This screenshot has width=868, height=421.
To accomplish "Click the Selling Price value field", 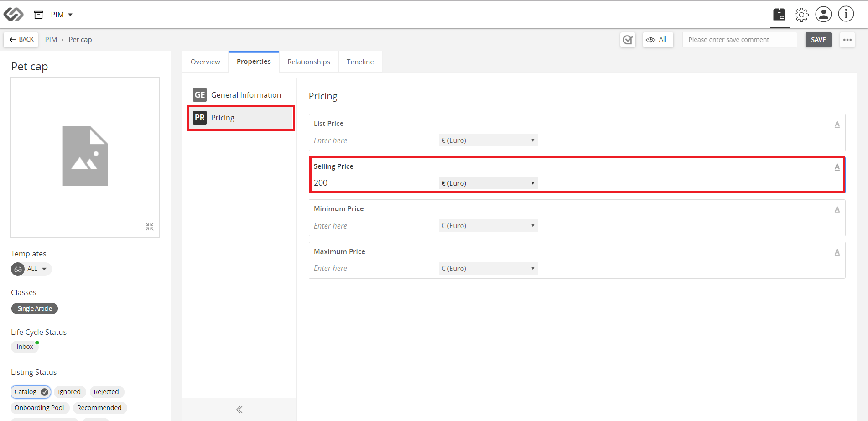I will (x=373, y=183).
